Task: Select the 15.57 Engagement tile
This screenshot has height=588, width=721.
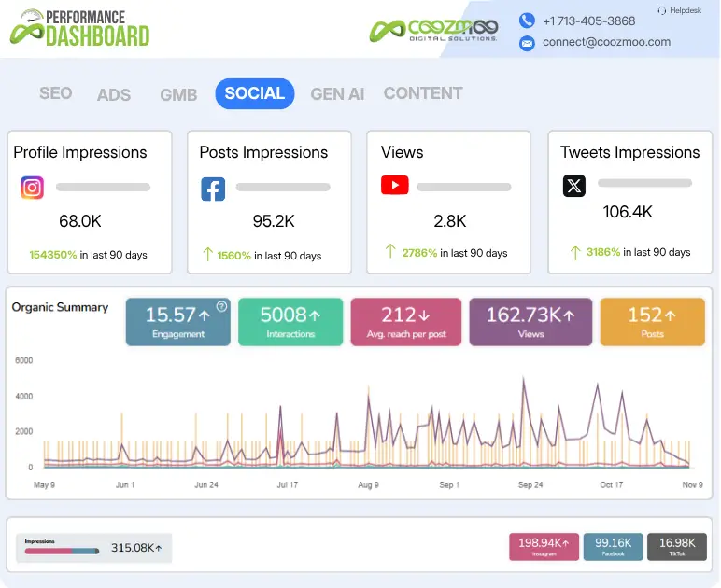Action: pyautogui.click(x=178, y=322)
